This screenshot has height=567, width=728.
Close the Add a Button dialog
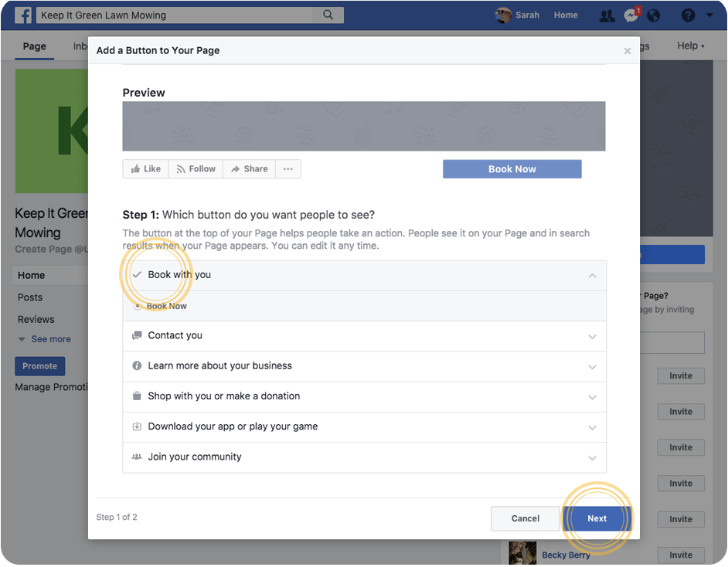point(628,50)
